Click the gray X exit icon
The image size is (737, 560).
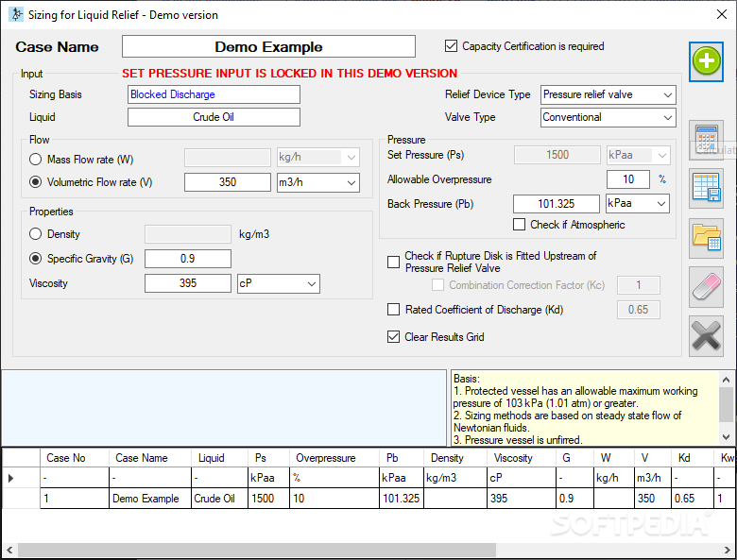pos(706,336)
